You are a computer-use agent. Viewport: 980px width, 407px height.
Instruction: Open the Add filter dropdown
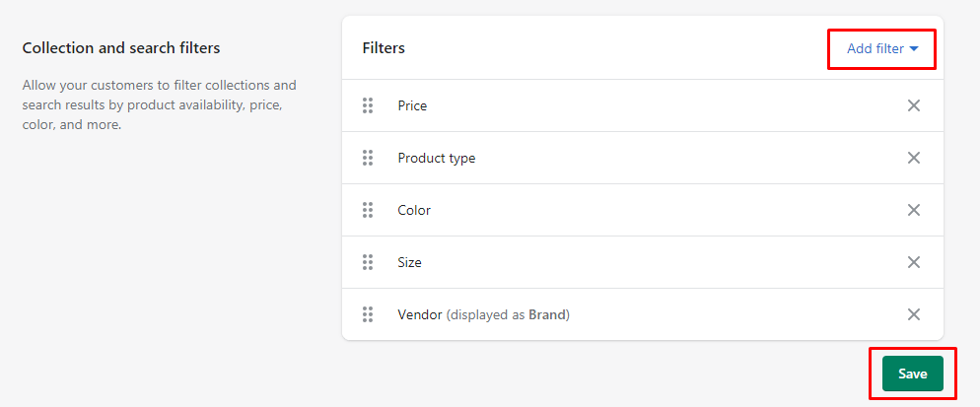click(881, 48)
